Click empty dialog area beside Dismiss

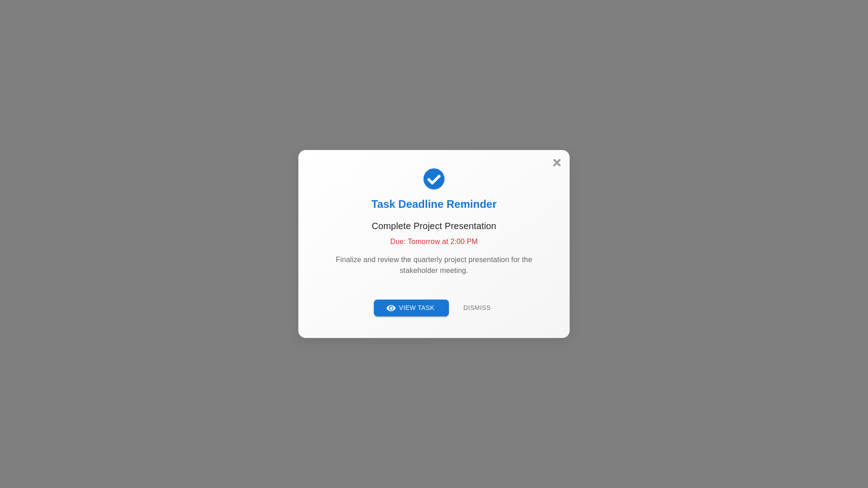click(x=529, y=308)
